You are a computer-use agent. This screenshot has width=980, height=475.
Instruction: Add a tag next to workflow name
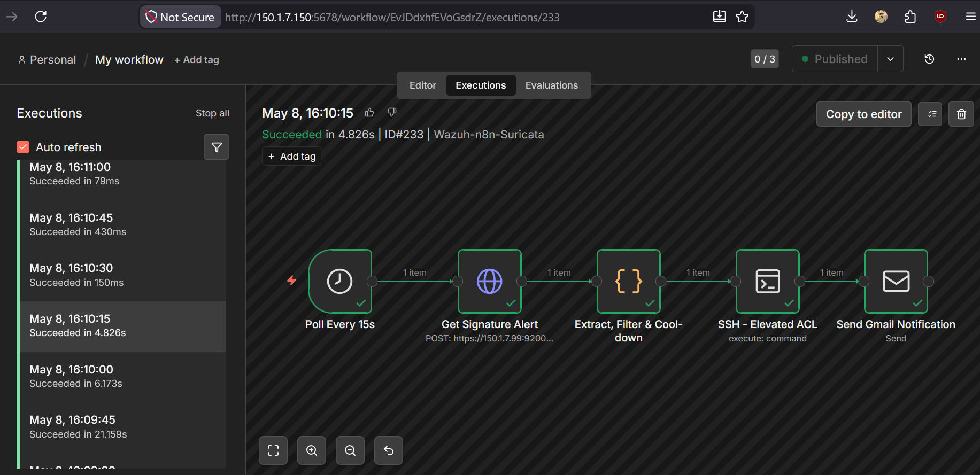(197, 60)
